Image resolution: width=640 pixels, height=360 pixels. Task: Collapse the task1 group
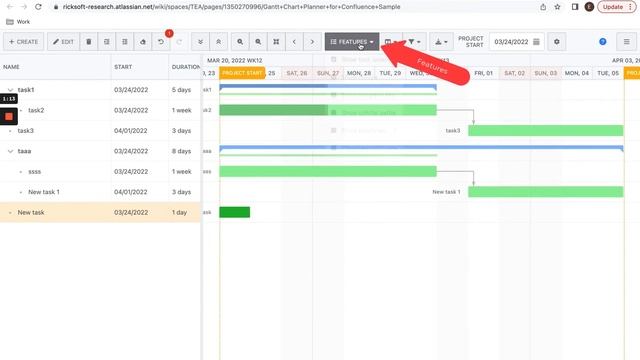coord(11,90)
